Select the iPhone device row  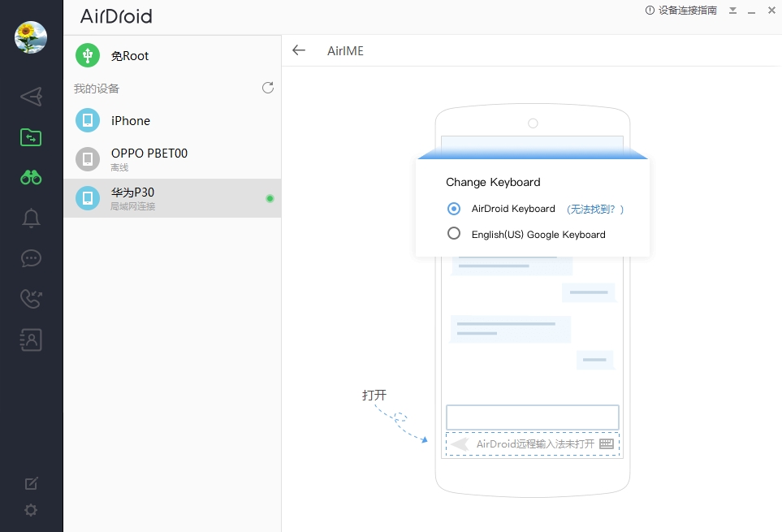point(172,120)
